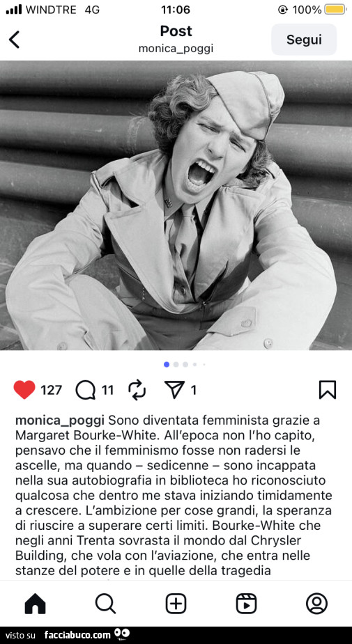Tap the repost arrows icon
Screen dimensions: 352x644
137,390
